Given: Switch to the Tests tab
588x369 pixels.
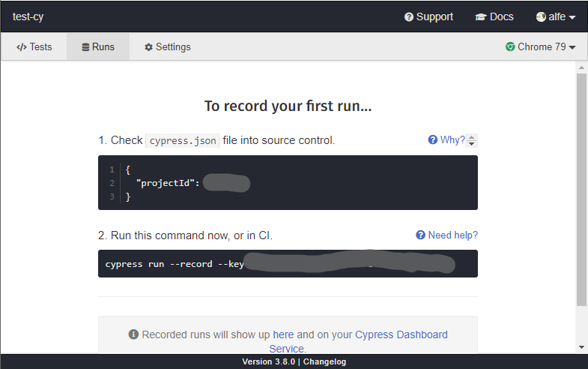Looking at the screenshot, I should tap(34, 47).
